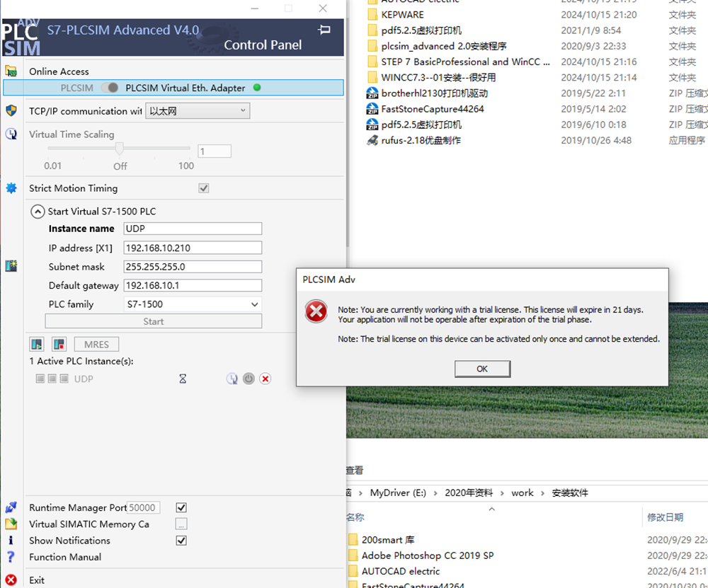Click the pin icon in Control Panel header

click(x=324, y=30)
